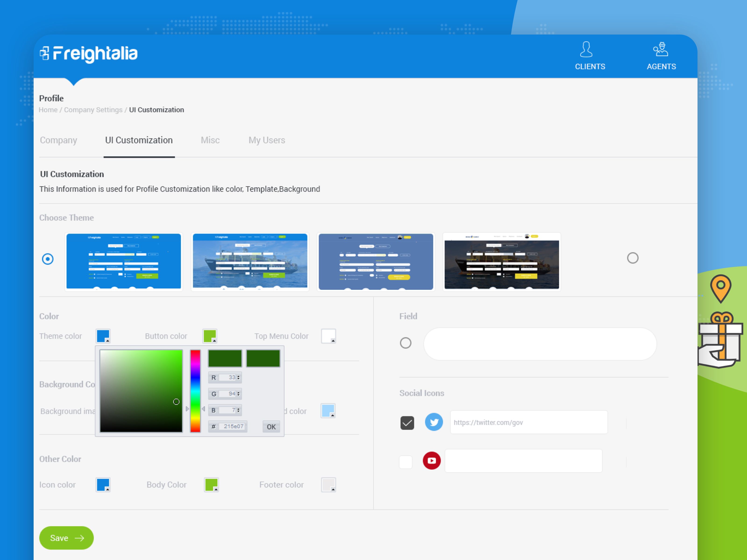Screen dimensions: 747x560
Task: Select the unselected radio after theme thumbnails
Action: pos(633,258)
